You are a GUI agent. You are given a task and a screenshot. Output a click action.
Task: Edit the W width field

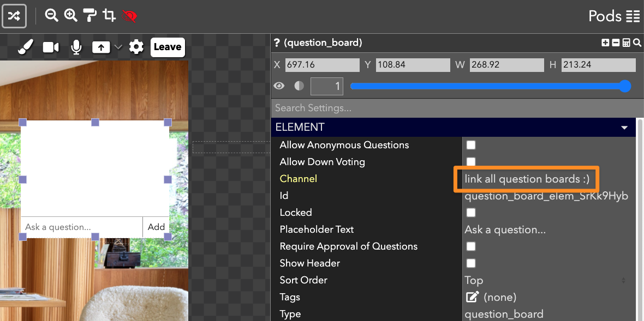507,65
